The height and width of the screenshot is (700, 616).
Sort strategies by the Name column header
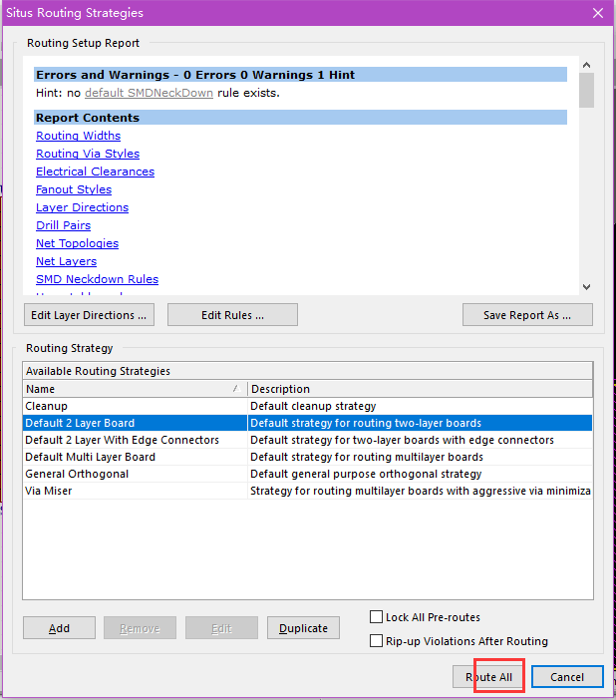point(135,389)
